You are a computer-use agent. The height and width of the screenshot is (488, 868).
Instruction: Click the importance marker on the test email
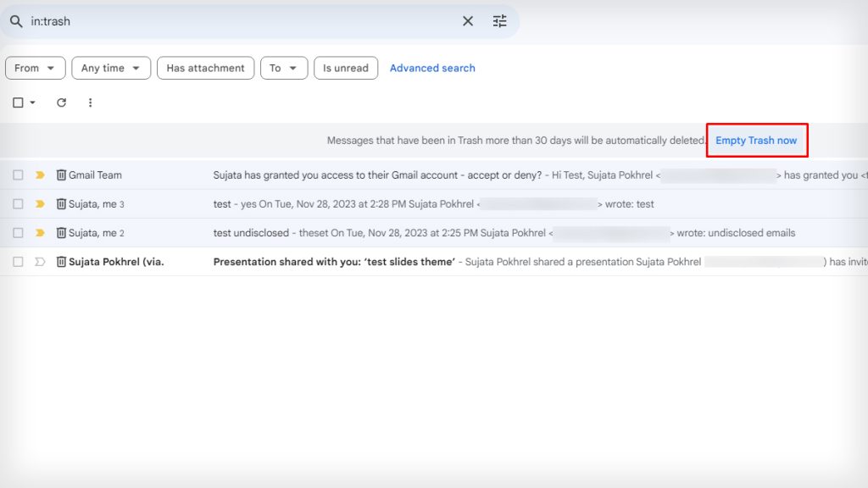[40, 203]
